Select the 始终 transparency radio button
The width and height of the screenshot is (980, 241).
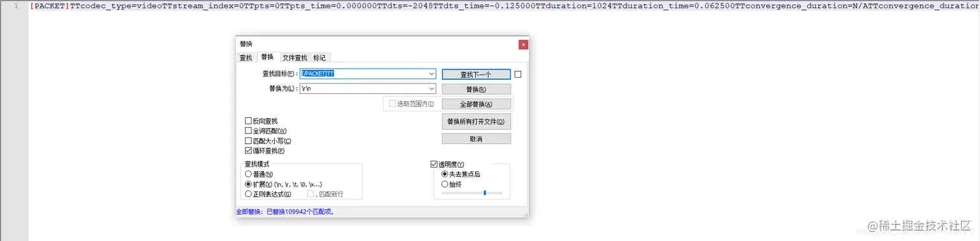[x=445, y=184]
